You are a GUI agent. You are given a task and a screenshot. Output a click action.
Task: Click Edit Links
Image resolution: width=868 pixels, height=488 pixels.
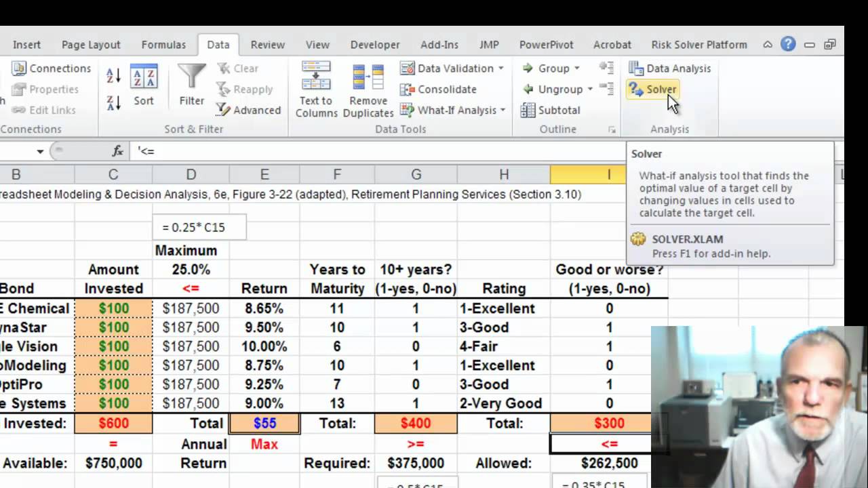click(x=43, y=110)
